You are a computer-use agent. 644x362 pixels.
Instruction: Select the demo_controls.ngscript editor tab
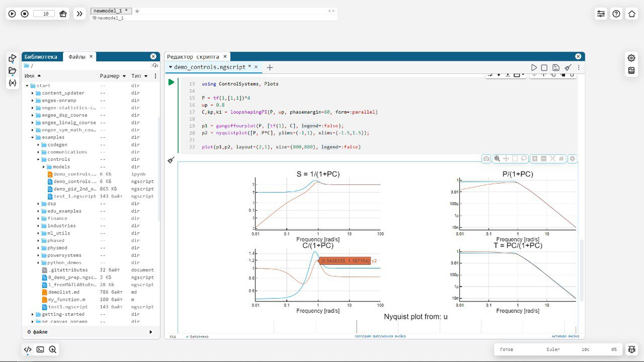point(209,68)
